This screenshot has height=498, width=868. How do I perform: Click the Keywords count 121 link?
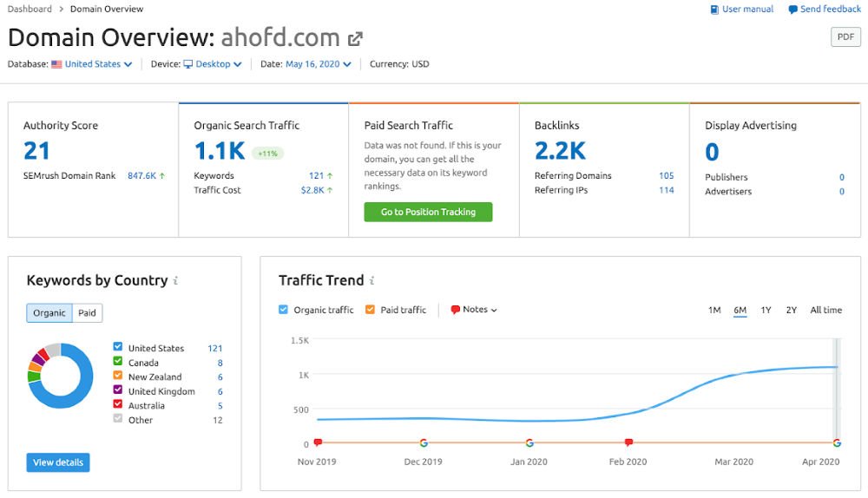tap(316, 176)
